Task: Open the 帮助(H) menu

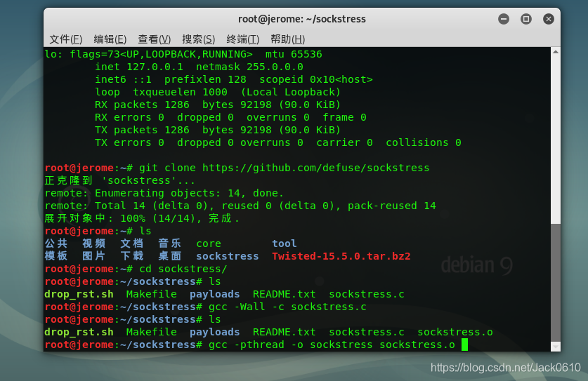Action: [x=287, y=39]
